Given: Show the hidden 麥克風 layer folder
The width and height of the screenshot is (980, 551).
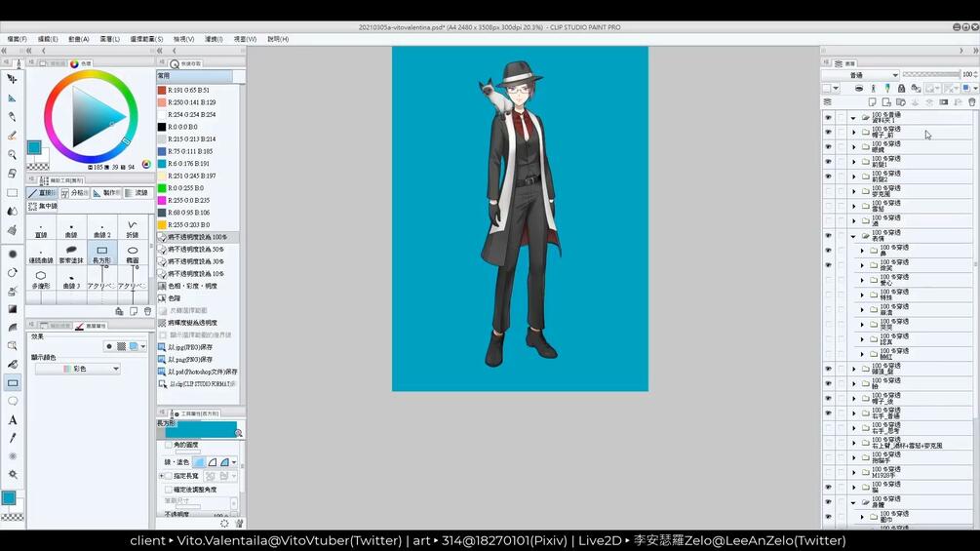Looking at the screenshot, I should [x=828, y=191].
